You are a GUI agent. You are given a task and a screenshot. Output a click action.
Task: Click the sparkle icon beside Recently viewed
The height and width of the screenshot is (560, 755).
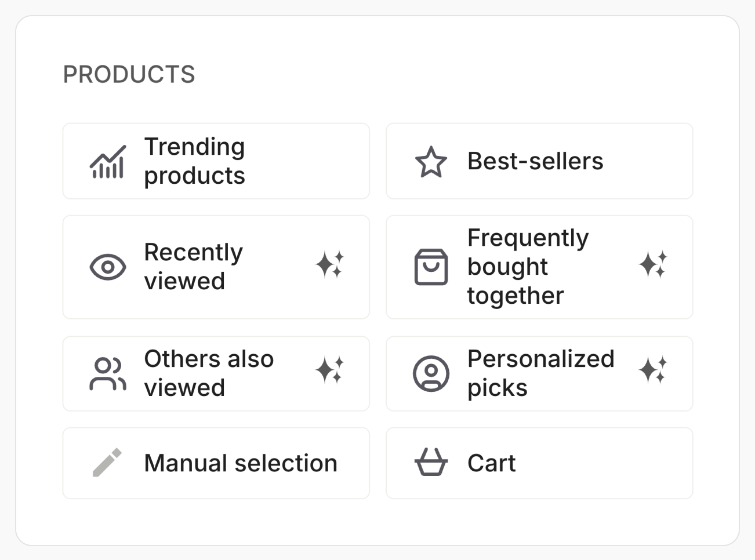[x=331, y=267]
